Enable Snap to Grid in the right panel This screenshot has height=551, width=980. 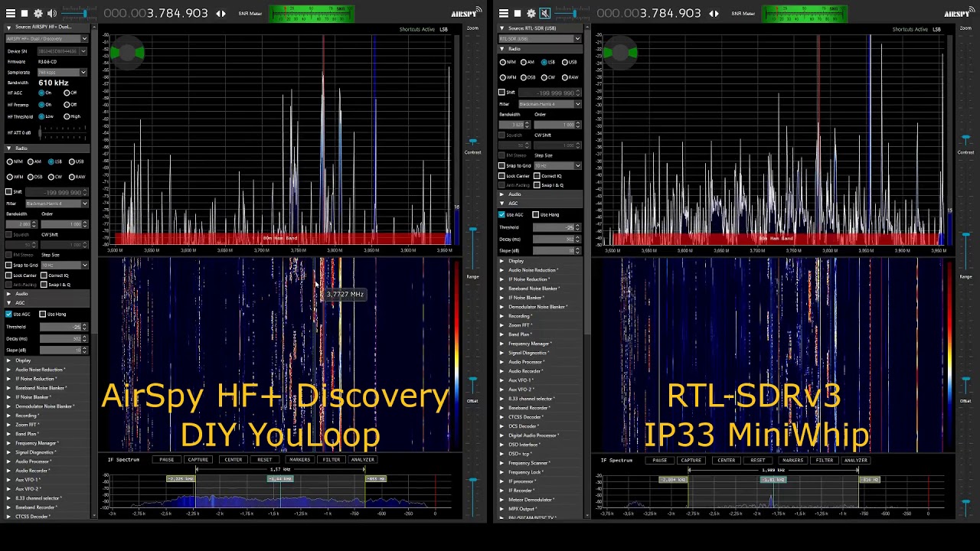pos(502,165)
